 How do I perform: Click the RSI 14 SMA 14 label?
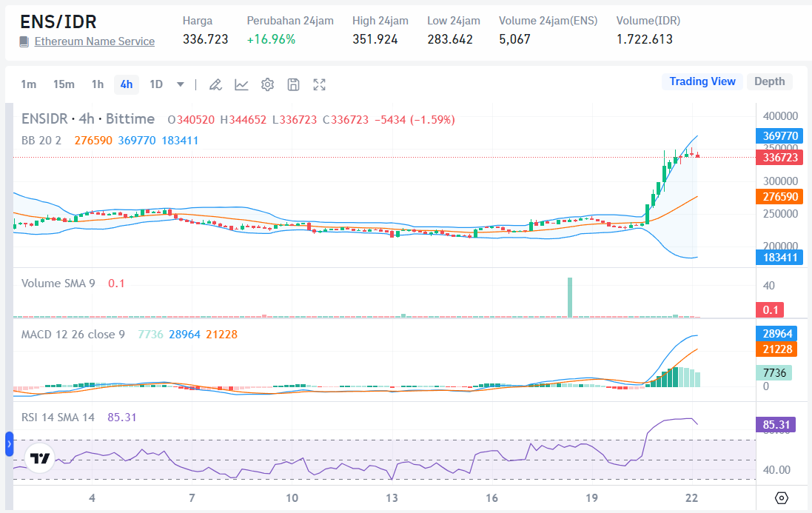58,418
